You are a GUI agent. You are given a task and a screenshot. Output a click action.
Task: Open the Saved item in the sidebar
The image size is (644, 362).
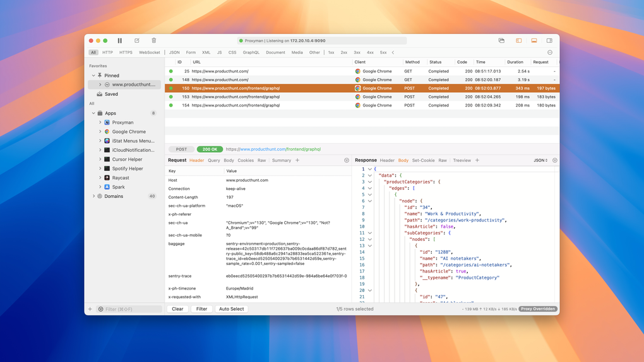pos(111,94)
